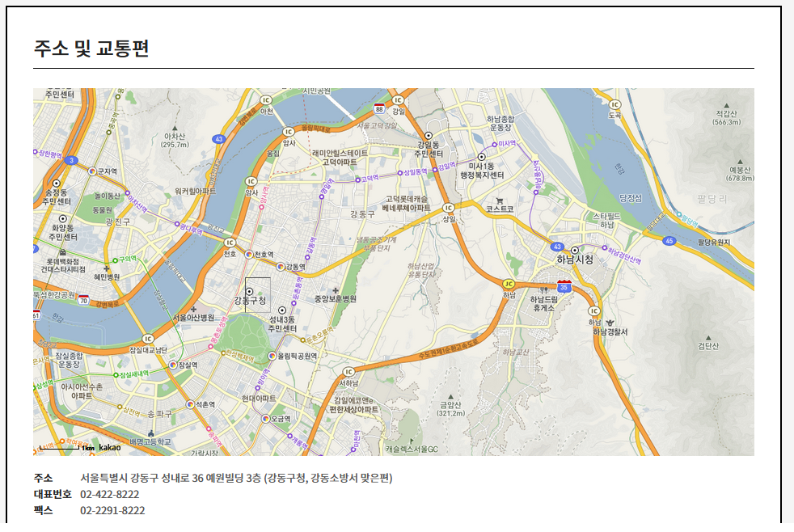
Task: Click the 천호 IC interchange marker
Action: (x=230, y=243)
